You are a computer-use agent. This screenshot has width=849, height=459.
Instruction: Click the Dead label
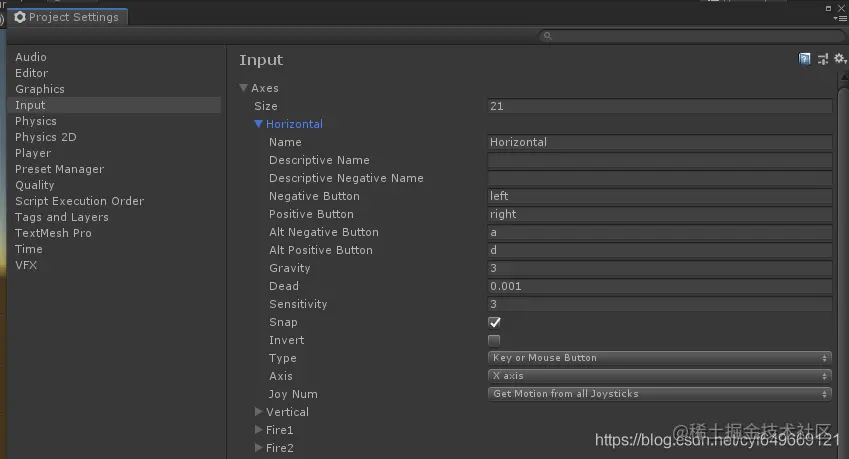(284, 286)
